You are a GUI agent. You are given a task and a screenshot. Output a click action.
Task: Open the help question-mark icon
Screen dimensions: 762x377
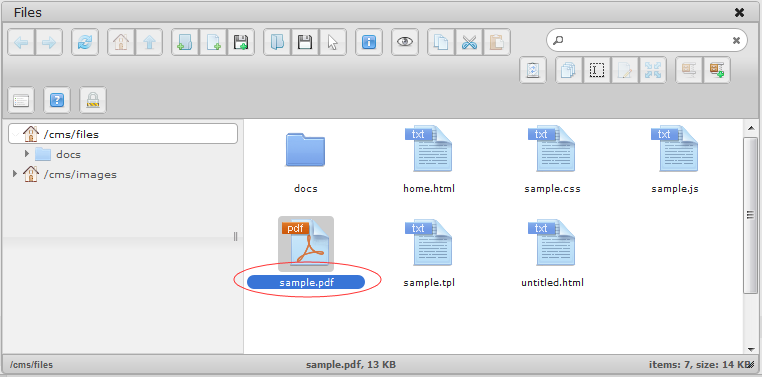point(57,100)
